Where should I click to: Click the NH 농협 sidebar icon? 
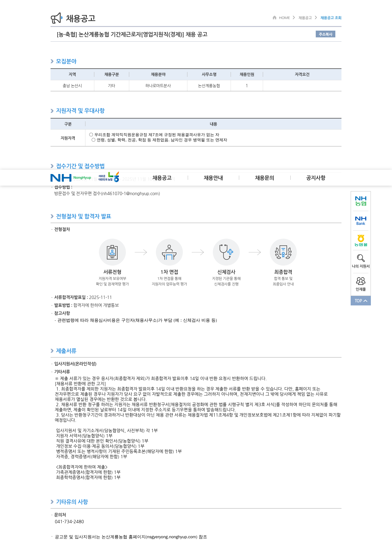tap(361, 201)
